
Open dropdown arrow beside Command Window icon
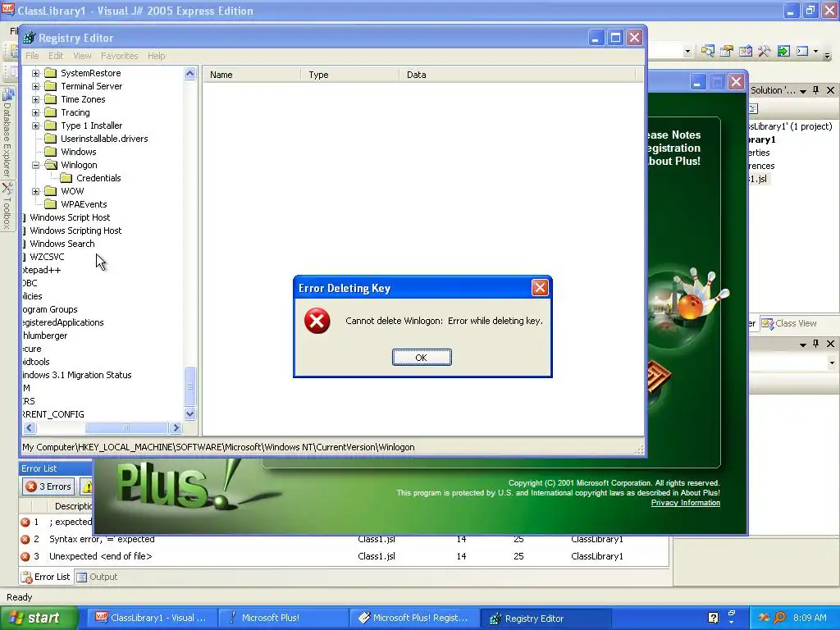pos(815,52)
